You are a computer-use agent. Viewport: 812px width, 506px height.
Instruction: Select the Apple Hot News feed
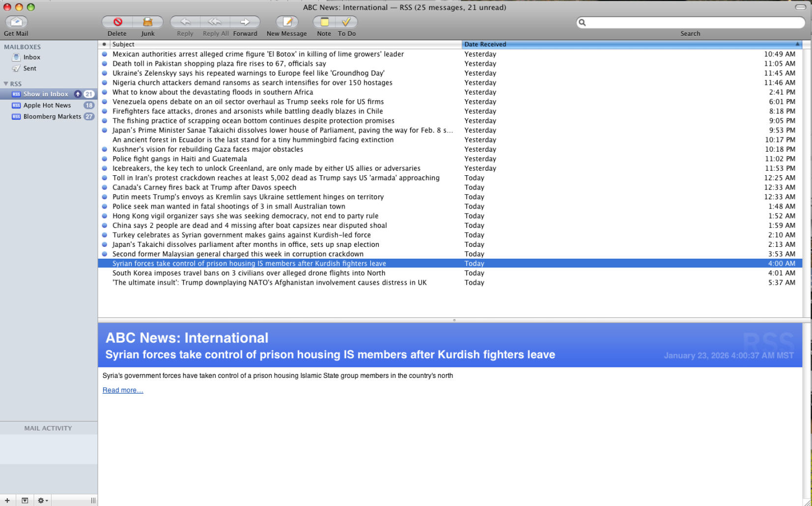point(49,106)
